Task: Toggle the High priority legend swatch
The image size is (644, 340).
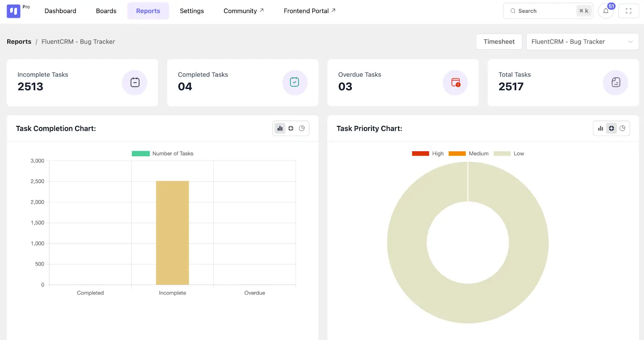Action: pyautogui.click(x=420, y=154)
